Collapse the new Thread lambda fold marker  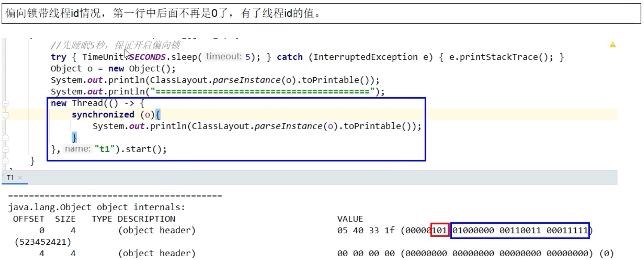(5, 104)
